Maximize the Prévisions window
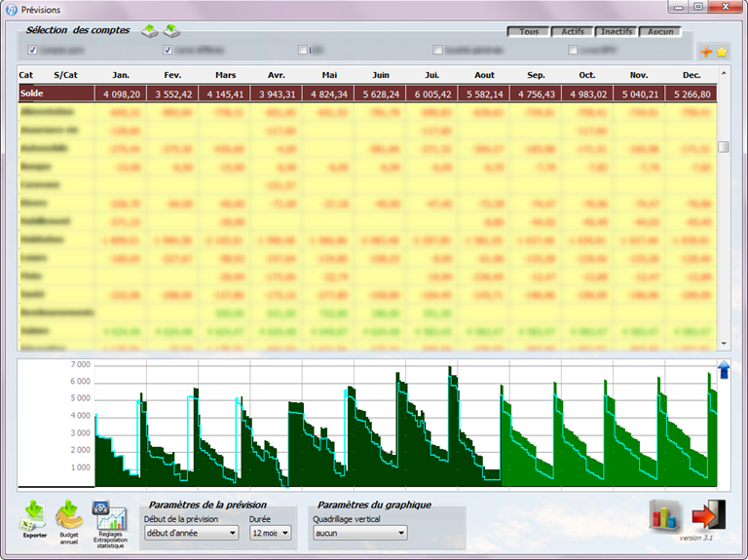748x560 pixels. coord(698,7)
